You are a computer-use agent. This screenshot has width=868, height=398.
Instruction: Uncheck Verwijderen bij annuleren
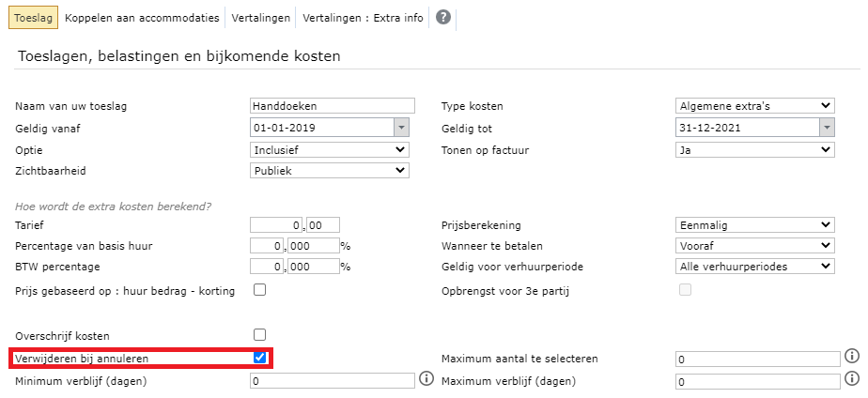(259, 358)
